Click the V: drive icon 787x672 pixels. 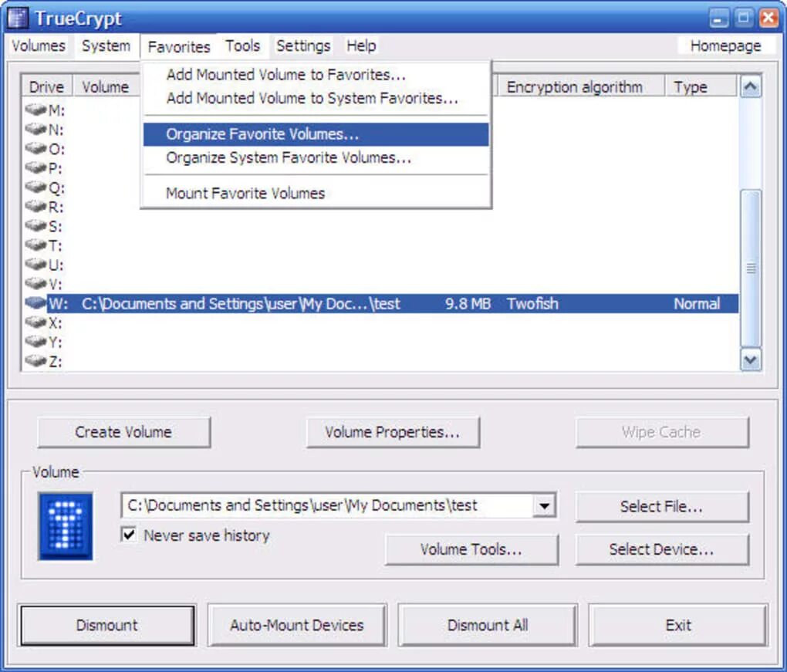click(x=35, y=284)
